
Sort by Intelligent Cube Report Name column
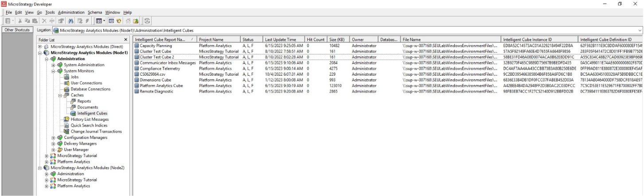(165, 39)
